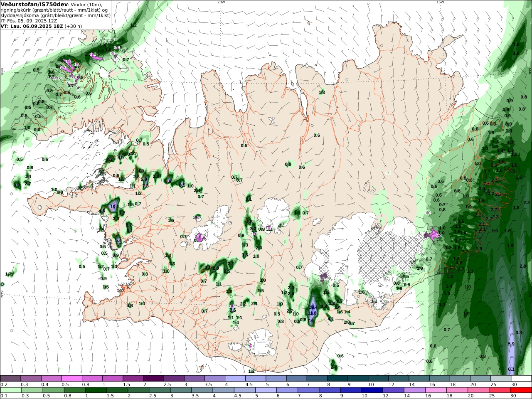Choose the deep blue 10 swatch in the lower legend row
Image resolution: width=532 pixels, height=399 pixels.
pyautogui.click(x=372, y=390)
